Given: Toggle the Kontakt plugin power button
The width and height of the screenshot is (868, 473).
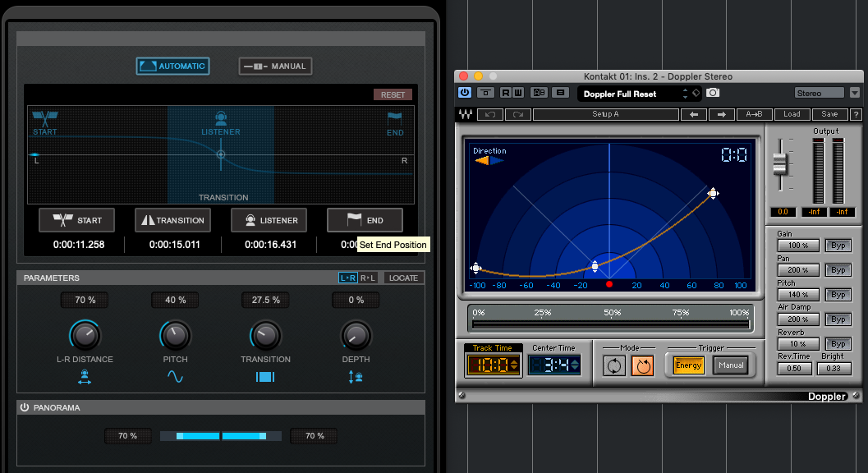Looking at the screenshot, I should (465, 93).
